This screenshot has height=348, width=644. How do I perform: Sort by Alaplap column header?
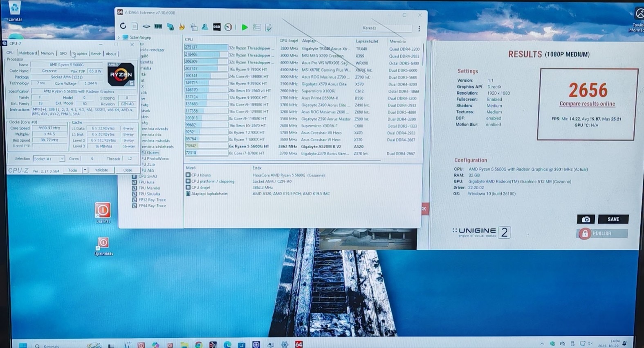pyautogui.click(x=309, y=41)
